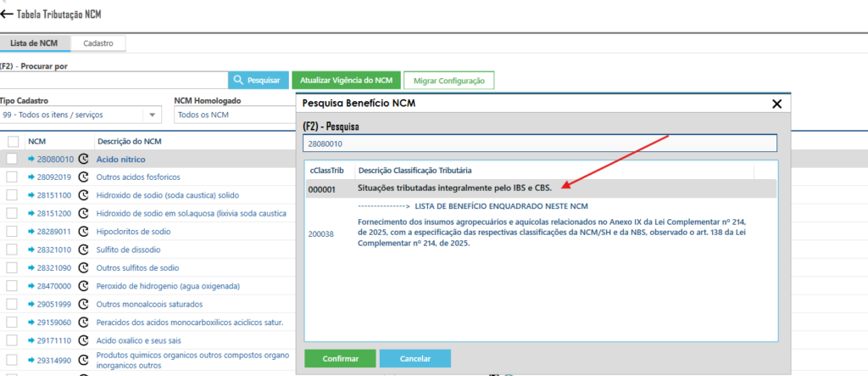Click the Atualizar Vigência do NCM button

pyautogui.click(x=346, y=80)
